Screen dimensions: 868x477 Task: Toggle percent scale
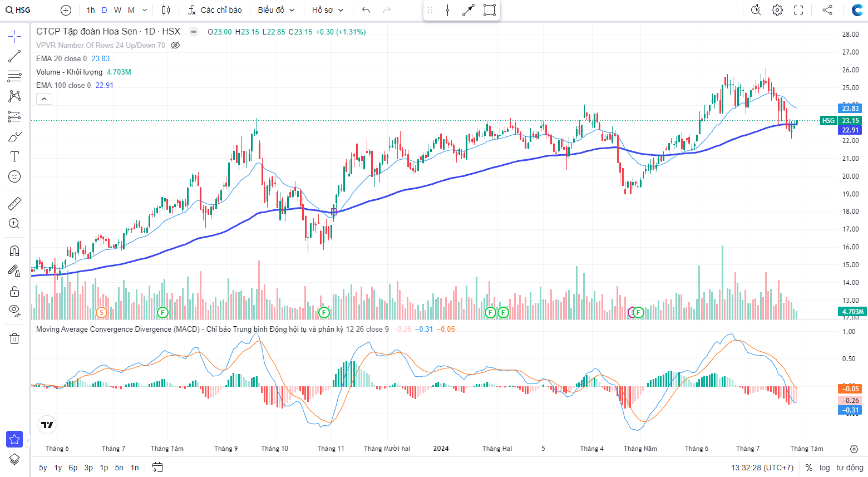[x=809, y=468]
